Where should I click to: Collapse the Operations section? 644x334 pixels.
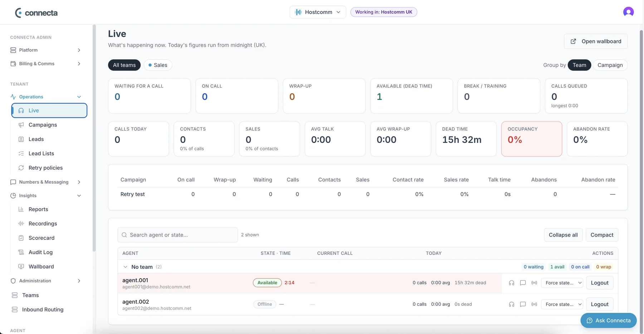pos(46,97)
